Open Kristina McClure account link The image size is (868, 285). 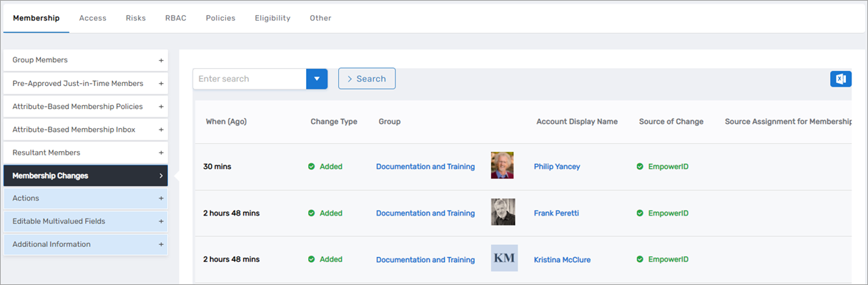[563, 260]
